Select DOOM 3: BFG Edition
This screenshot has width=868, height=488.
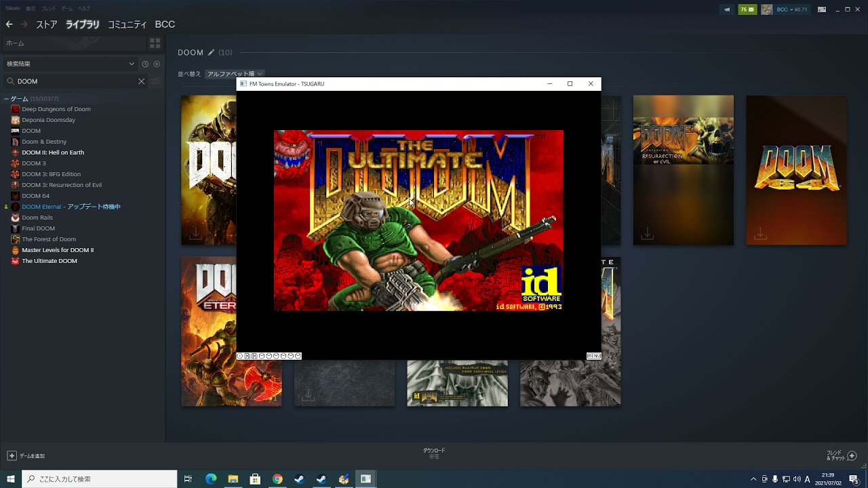[52, 174]
